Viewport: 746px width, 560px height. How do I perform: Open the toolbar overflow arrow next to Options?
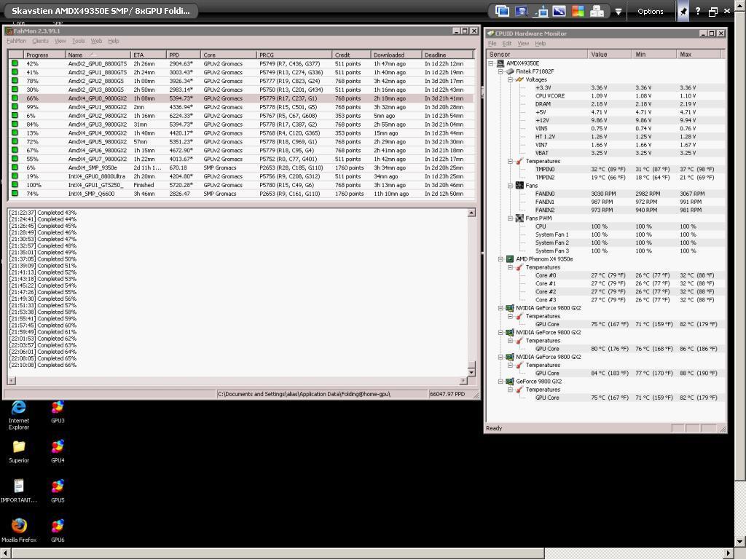pos(618,12)
